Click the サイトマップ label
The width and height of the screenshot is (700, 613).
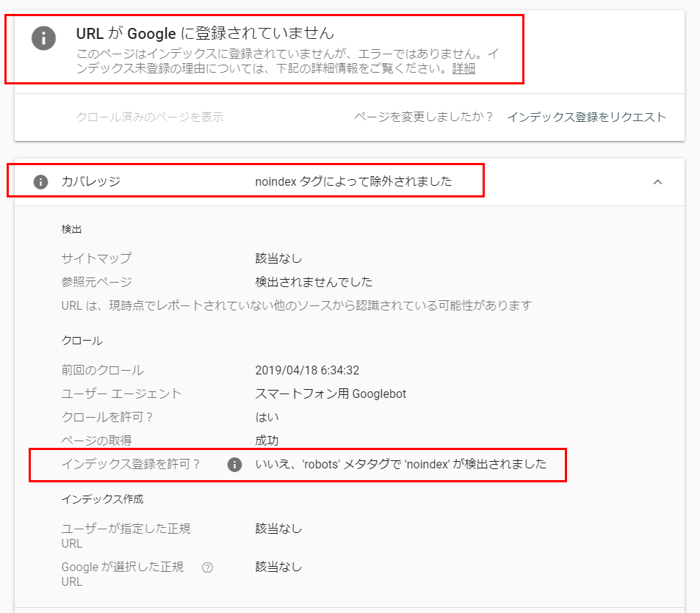(96, 258)
